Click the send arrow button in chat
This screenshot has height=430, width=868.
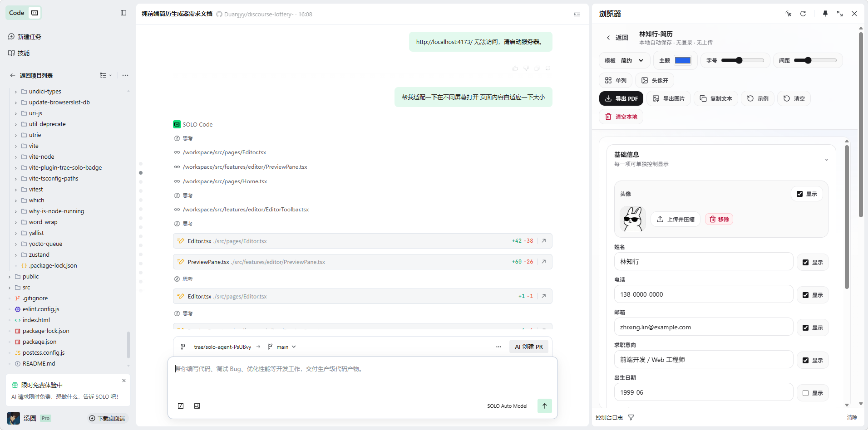pos(544,406)
